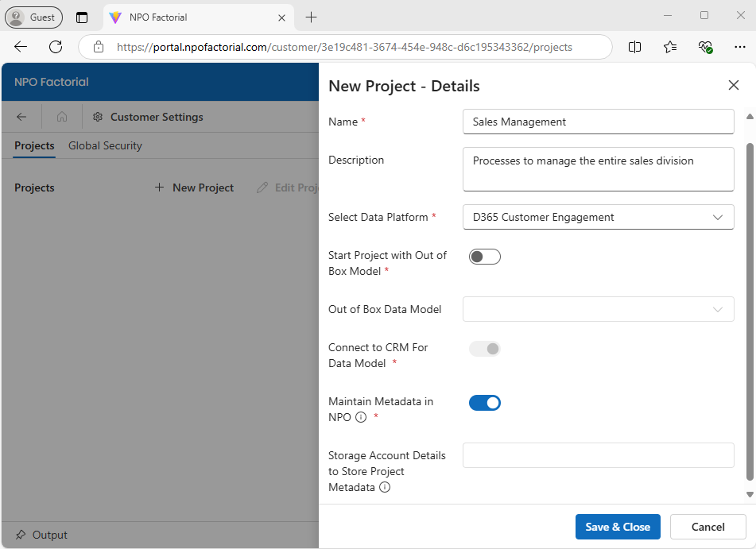756x549 pixels.
Task: Select the Projects tab
Action: [34, 145]
